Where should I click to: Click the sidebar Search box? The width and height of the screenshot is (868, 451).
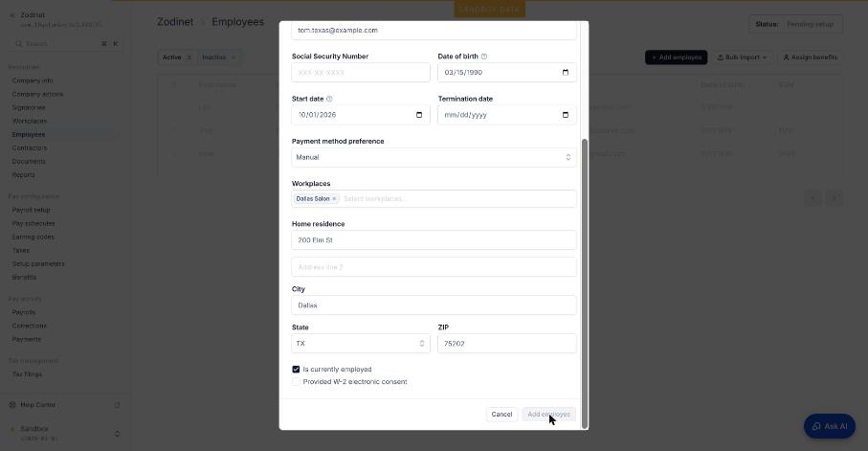(66, 44)
